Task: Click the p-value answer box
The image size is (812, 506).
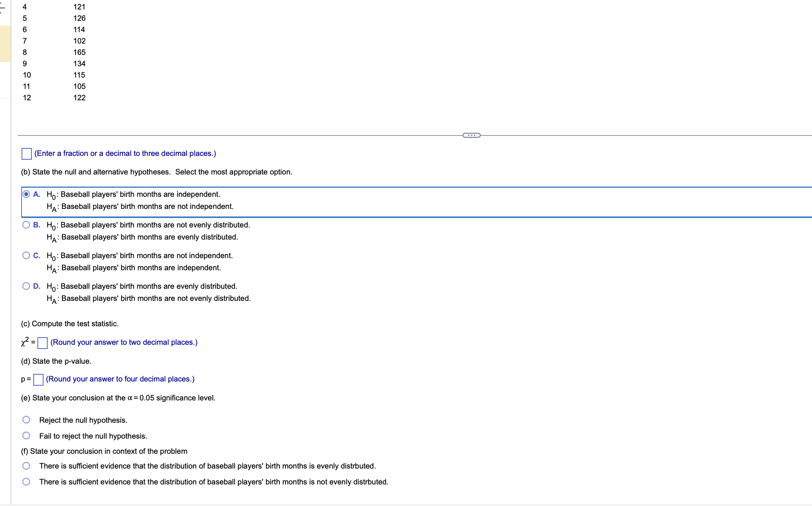Action: coord(38,380)
